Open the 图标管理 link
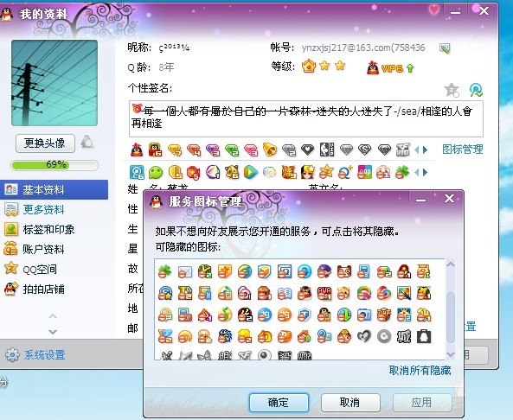513x420 pixels. (x=462, y=150)
